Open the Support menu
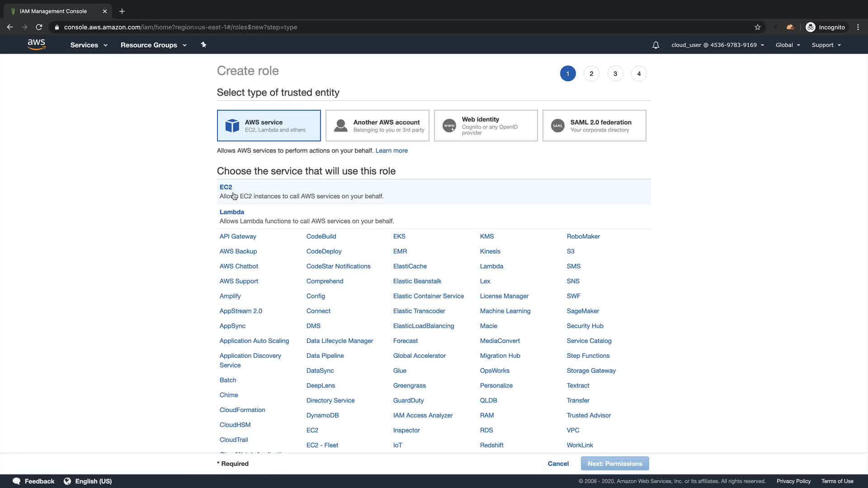 [x=826, y=45]
